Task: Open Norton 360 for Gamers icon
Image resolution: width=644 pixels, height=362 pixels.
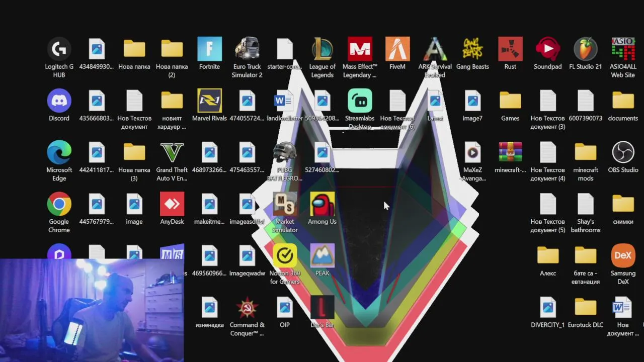Action: tap(285, 264)
